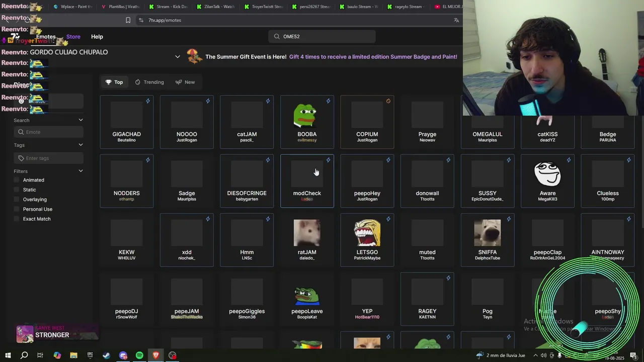Image resolution: width=644 pixels, height=362 pixels.
Task: Click the Emote search input in the sidebar
Action: point(48,132)
